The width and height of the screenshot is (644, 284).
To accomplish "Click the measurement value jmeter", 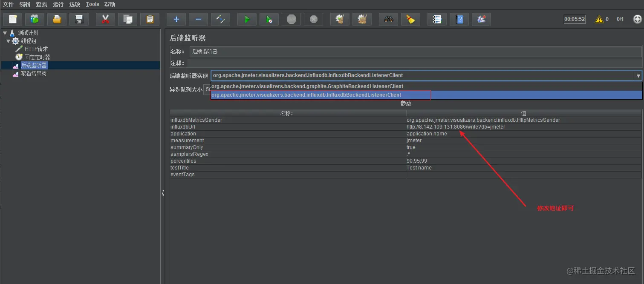I will click(x=523, y=141).
